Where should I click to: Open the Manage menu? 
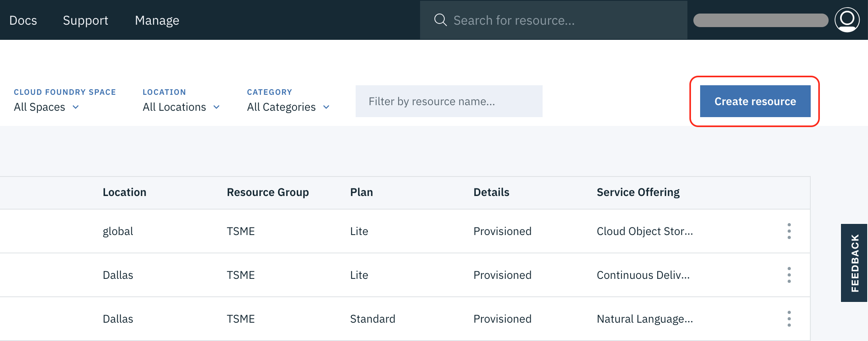(x=157, y=20)
